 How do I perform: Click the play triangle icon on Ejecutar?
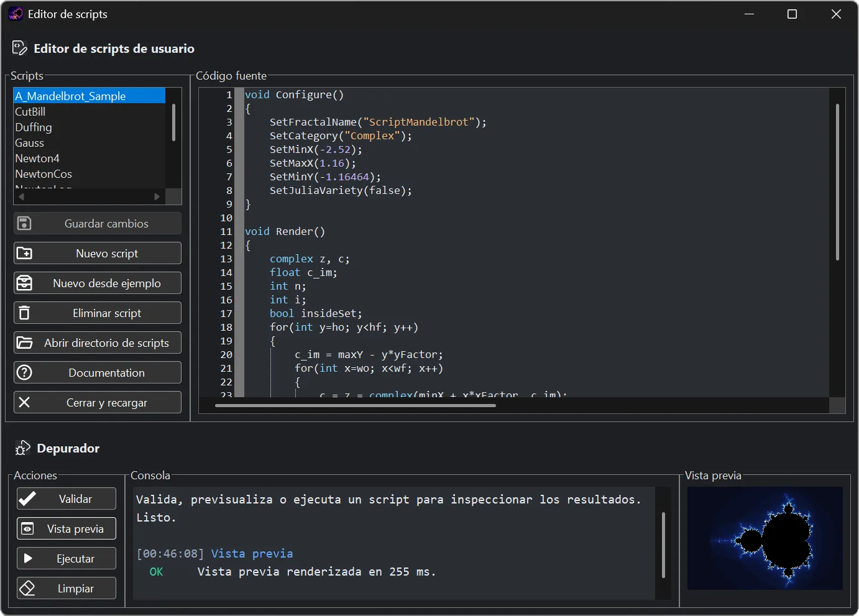[x=28, y=558]
